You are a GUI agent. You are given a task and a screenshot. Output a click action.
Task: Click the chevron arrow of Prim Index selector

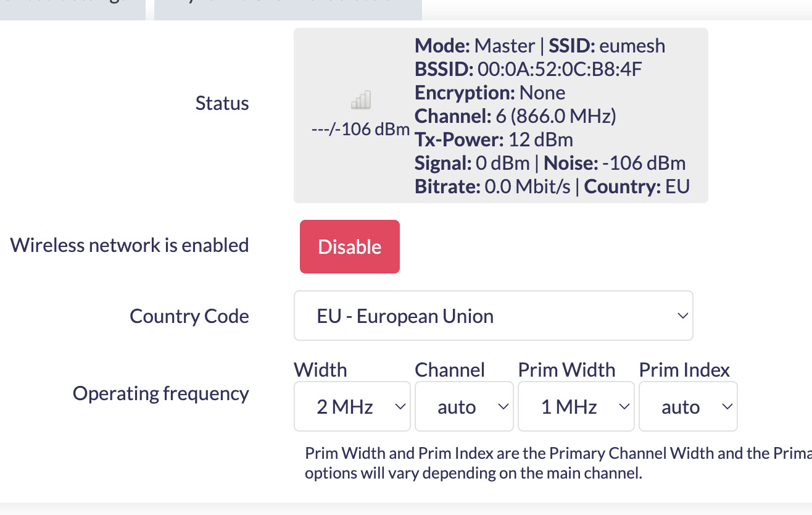[727, 406]
